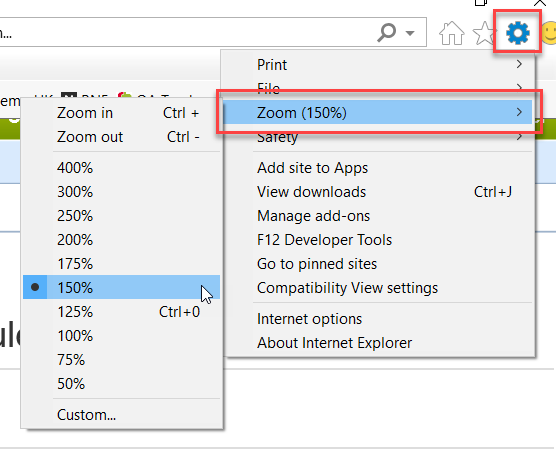Set zoom to 100%

122,336
